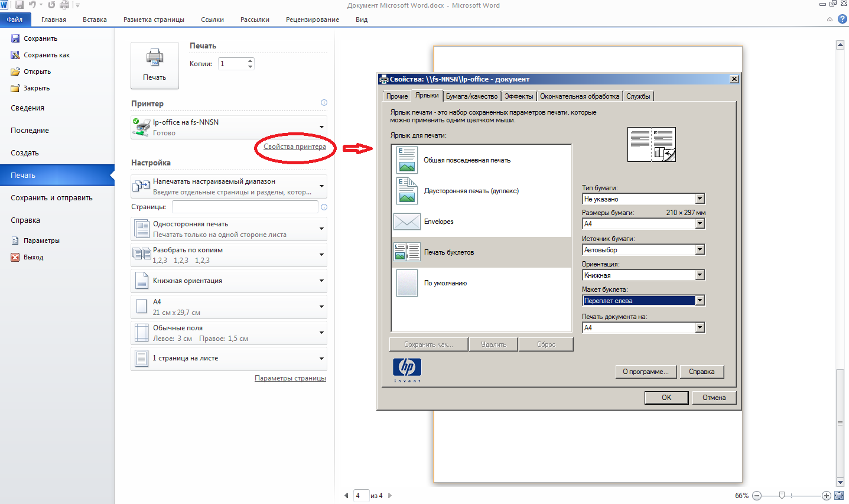
Task: Click Сохранить in the backstage menu
Action: point(40,38)
